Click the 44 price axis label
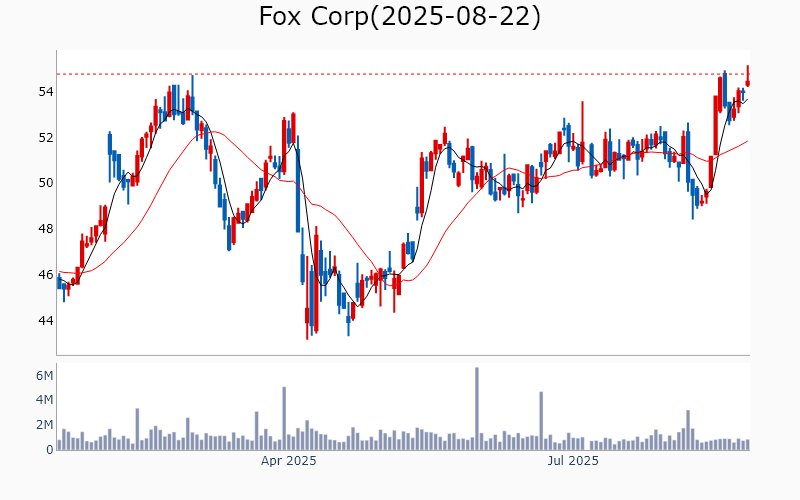The width and height of the screenshot is (800, 500). [46, 321]
